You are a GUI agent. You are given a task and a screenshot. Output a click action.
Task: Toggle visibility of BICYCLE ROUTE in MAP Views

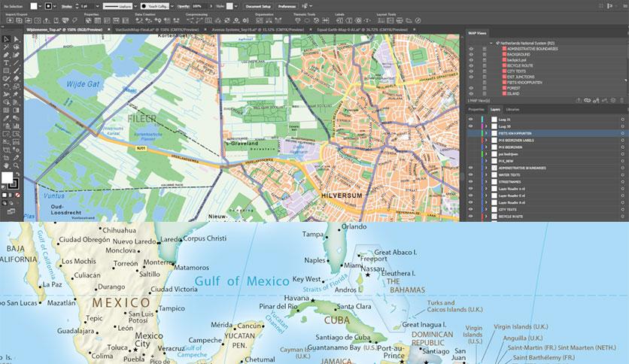(x=471, y=65)
